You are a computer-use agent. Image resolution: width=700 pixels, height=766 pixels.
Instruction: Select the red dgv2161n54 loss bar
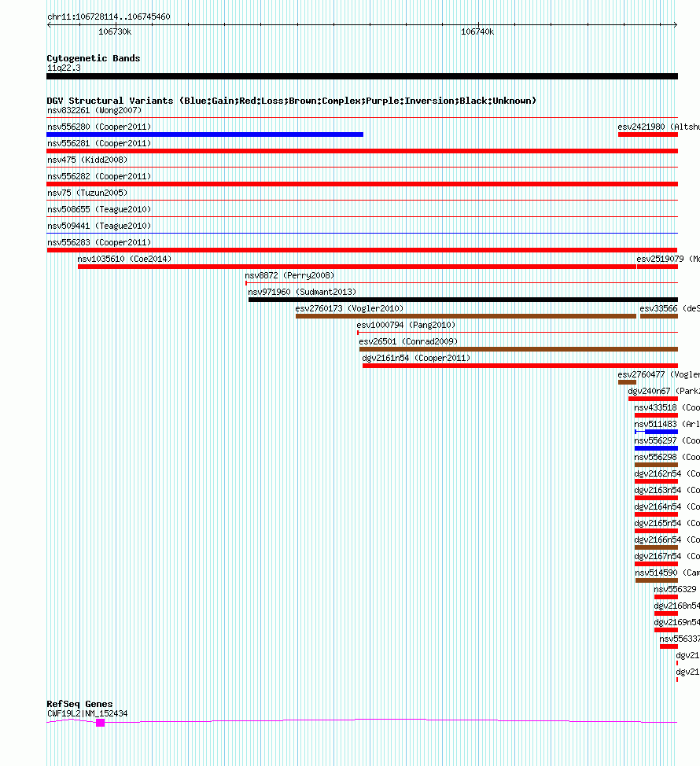coord(520,366)
